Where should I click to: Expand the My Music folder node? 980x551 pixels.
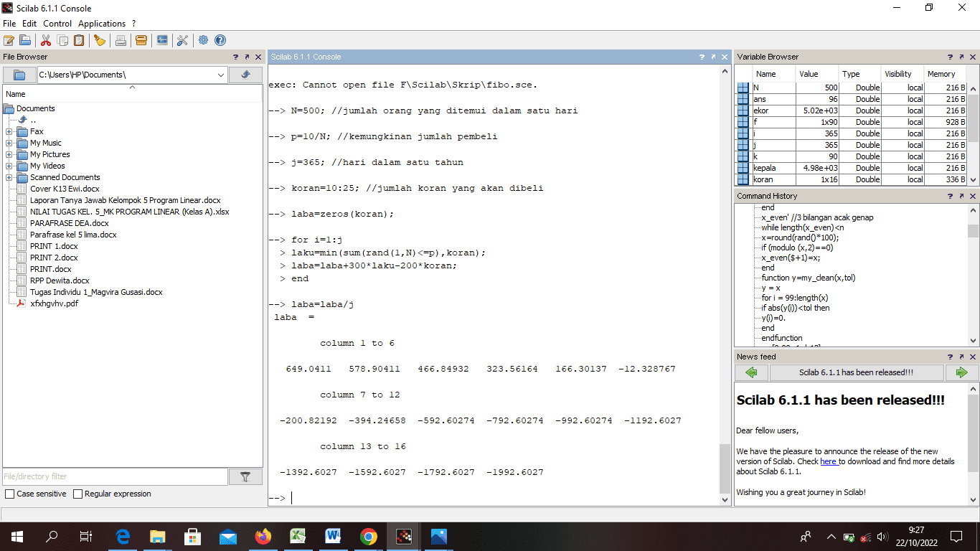pyautogui.click(x=9, y=143)
